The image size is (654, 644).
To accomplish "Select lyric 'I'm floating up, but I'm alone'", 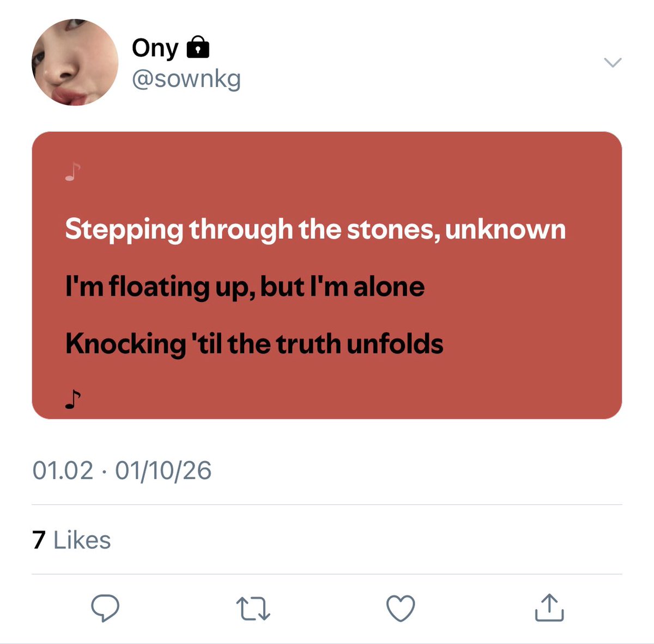I will pos(245,287).
